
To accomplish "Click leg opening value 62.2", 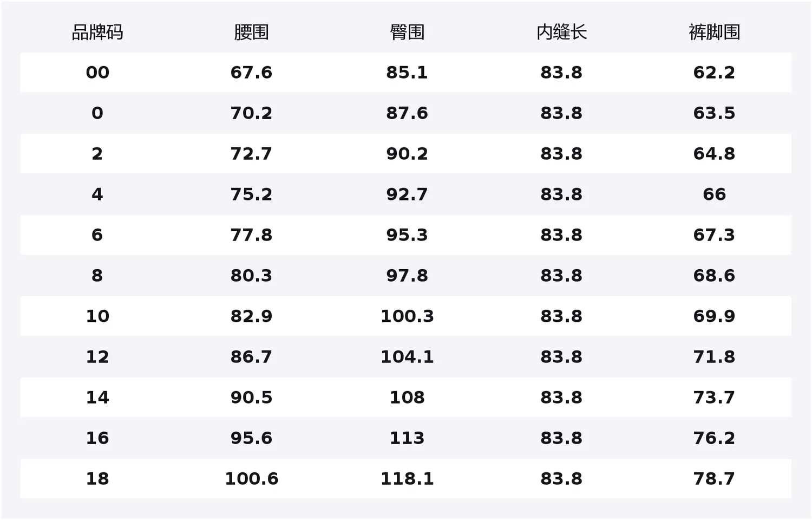I will (x=714, y=73).
